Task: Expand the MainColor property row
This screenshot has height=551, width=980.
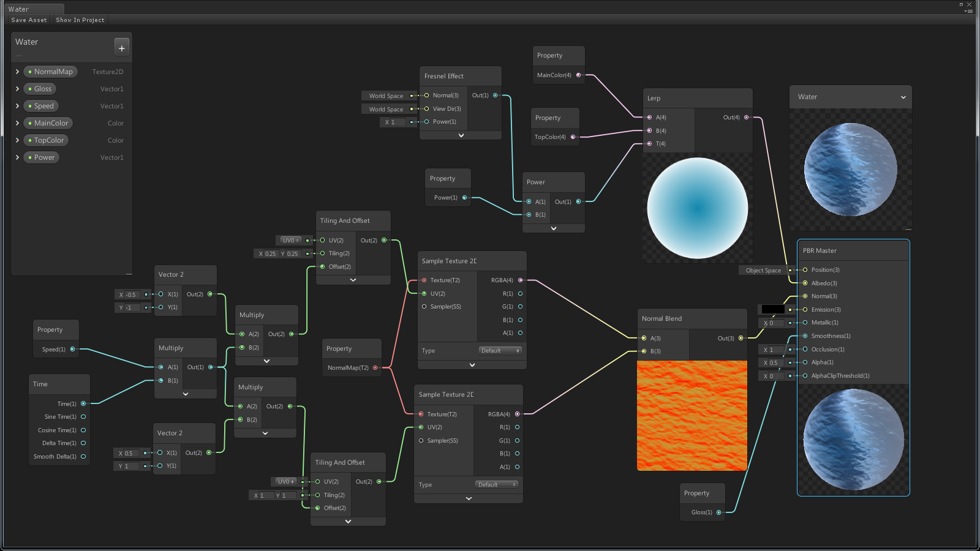Action: coord(17,123)
